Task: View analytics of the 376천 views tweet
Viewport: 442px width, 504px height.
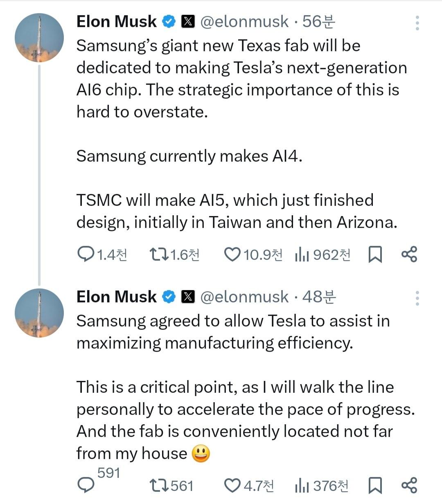Action: [x=302, y=486]
